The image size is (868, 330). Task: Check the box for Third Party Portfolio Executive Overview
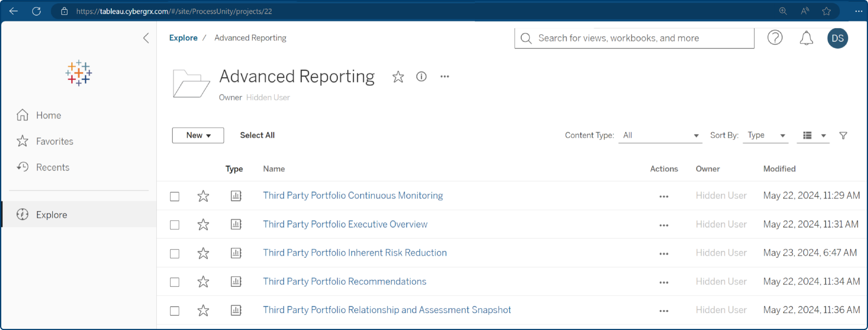(174, 224)
